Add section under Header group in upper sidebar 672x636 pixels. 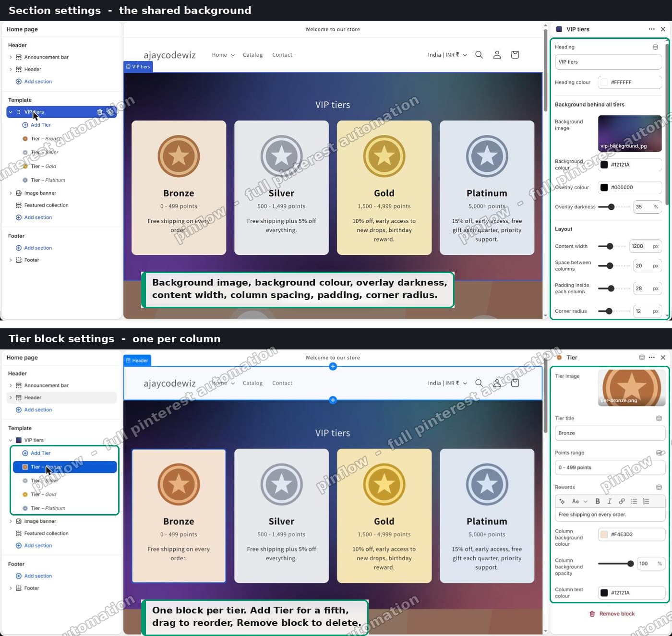[34, 82]
